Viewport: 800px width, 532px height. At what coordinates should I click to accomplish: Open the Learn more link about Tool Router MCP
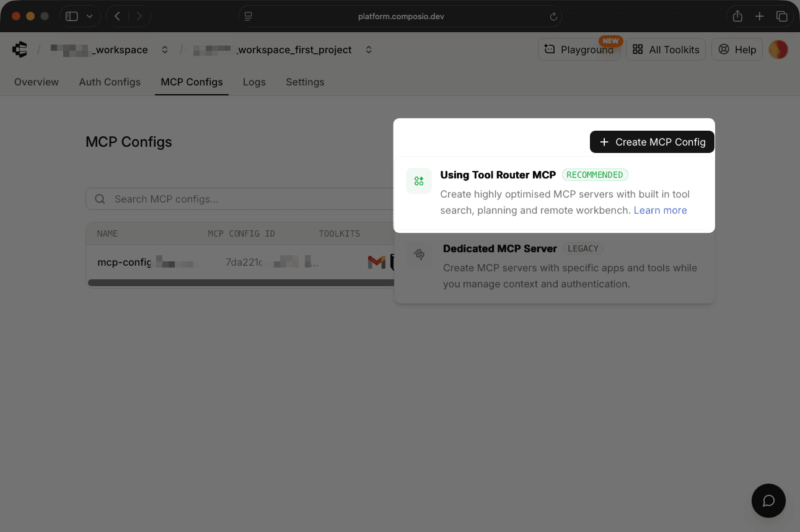pos(660,210)
